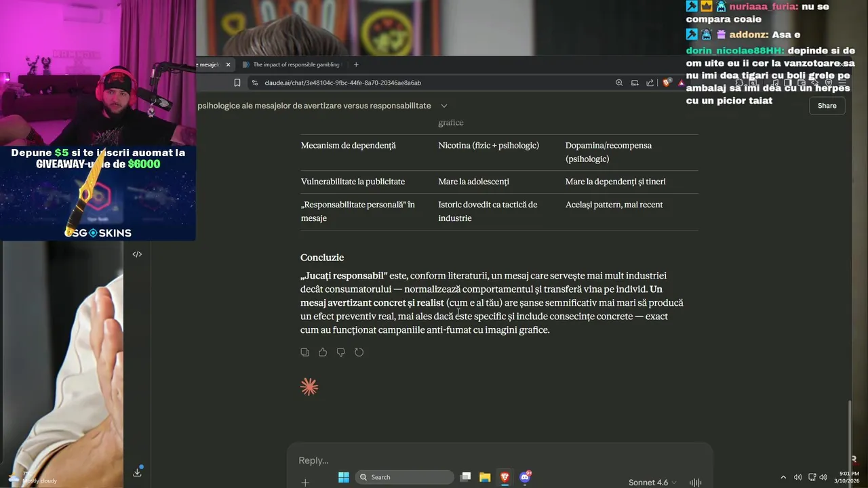Open Windows Start menu

point(344,477)
